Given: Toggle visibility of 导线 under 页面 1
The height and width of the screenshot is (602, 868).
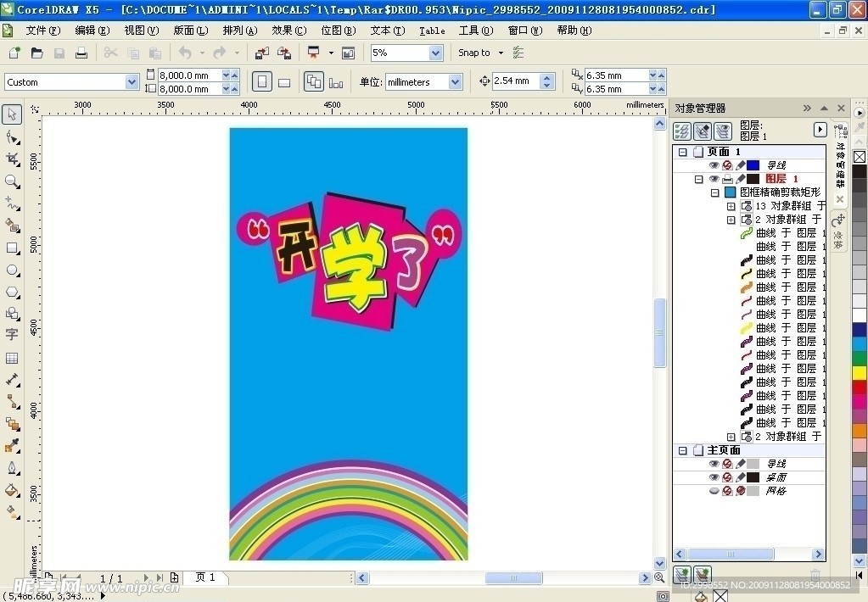Looking at the screenshot, I should click(714, 164).
